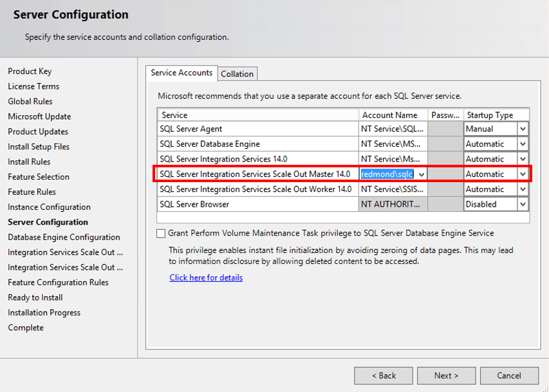The image size is (549, 392).
Task: Click Complete step in sidebar
Action: click(x=26, y=328)
